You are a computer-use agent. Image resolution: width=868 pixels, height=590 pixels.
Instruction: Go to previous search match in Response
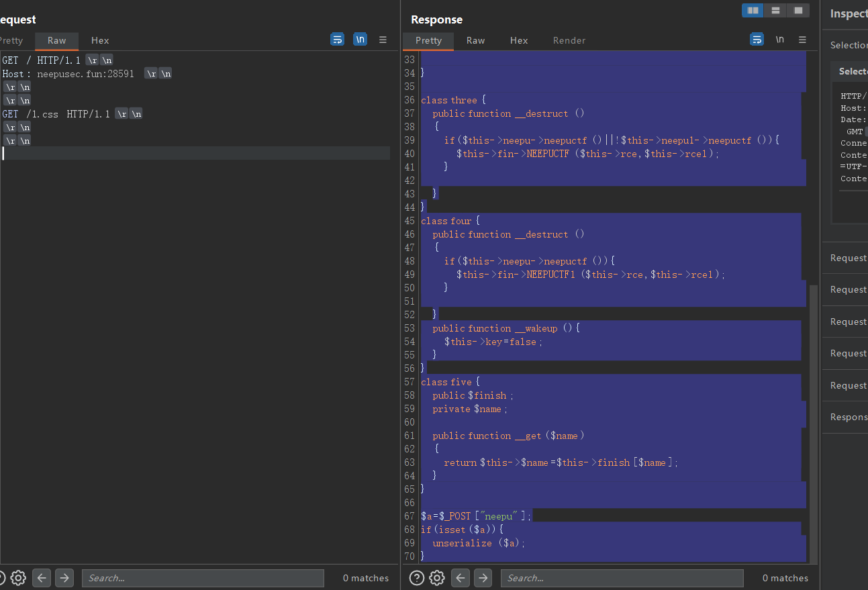(x=461, y=577)
